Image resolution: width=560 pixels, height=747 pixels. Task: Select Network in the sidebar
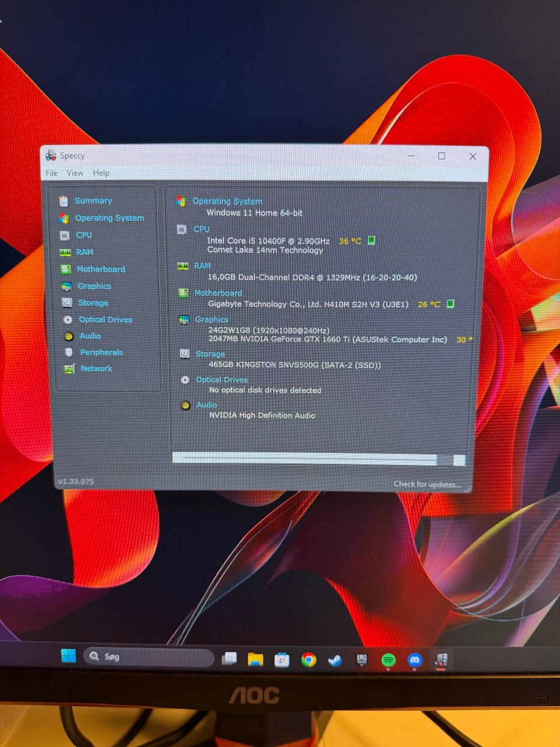point(97,369)
